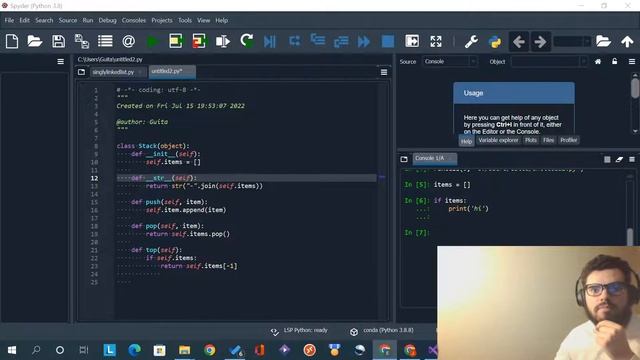Select the untitled2.py editor tab
This screenshot has width=640, height=360.
[172, 71]
